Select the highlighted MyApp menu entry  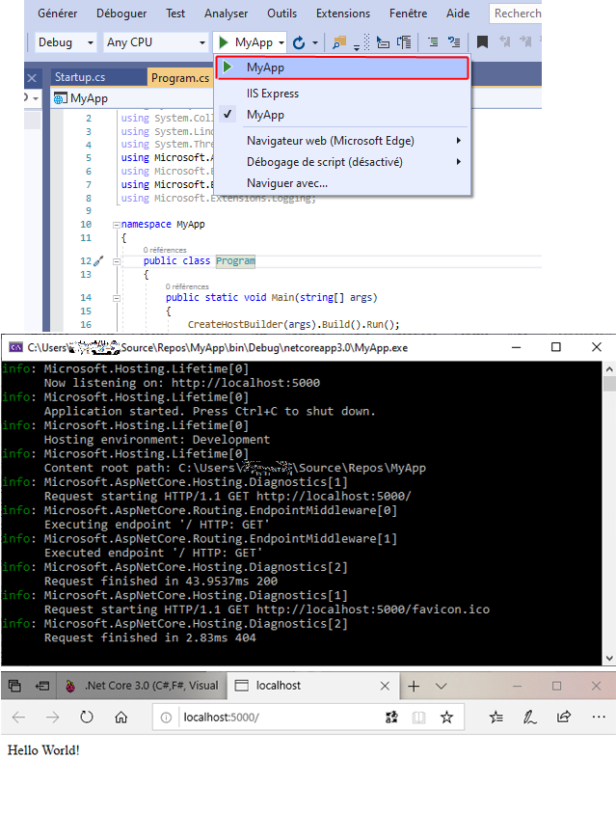343,68
